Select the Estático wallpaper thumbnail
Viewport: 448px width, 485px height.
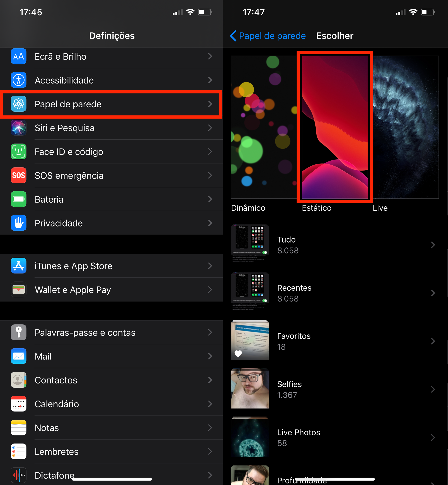[335, 127]
